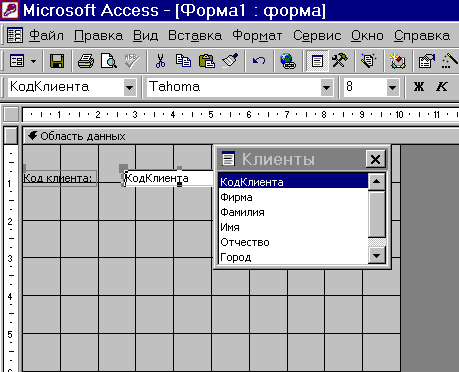The height and width of the screenshot is (372, 459).
Task: Expand the object selector КодКлиента dropdown
Action: click(129, 88)
